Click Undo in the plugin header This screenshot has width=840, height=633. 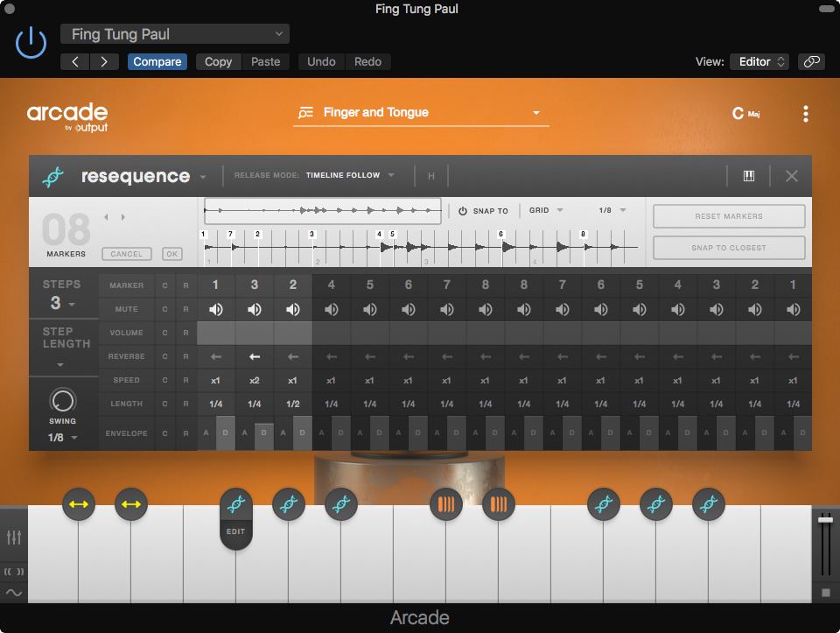(x=321, y=62)
